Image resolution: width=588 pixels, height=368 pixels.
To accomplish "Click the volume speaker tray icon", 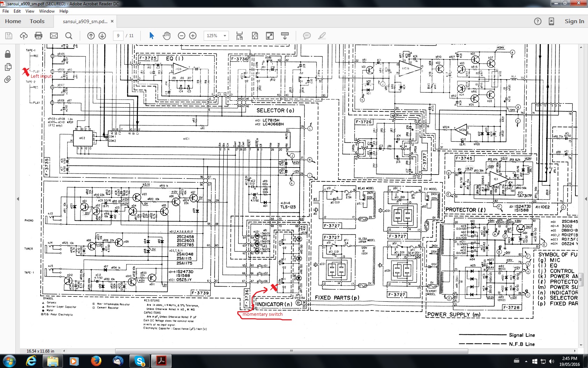I will tap(552, 361).
